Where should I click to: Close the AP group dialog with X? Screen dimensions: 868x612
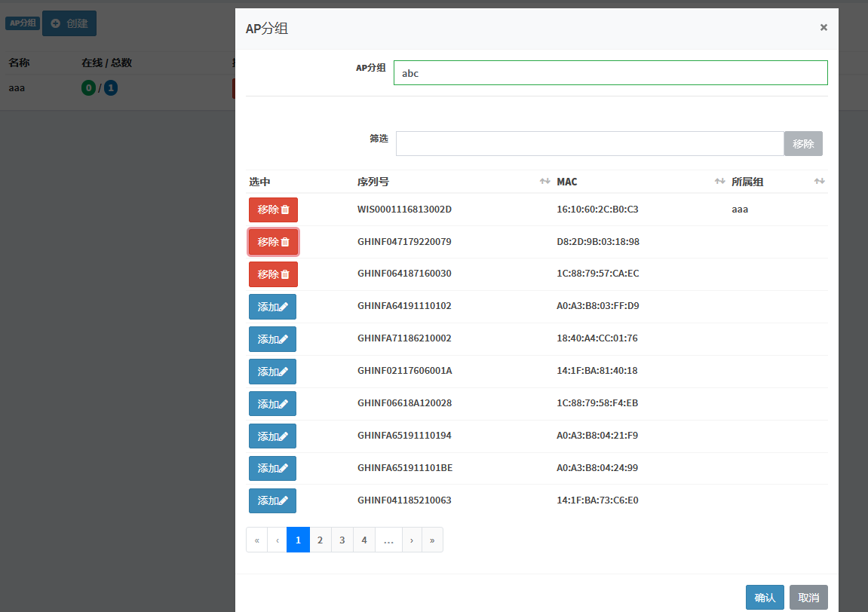click(824, 28)
